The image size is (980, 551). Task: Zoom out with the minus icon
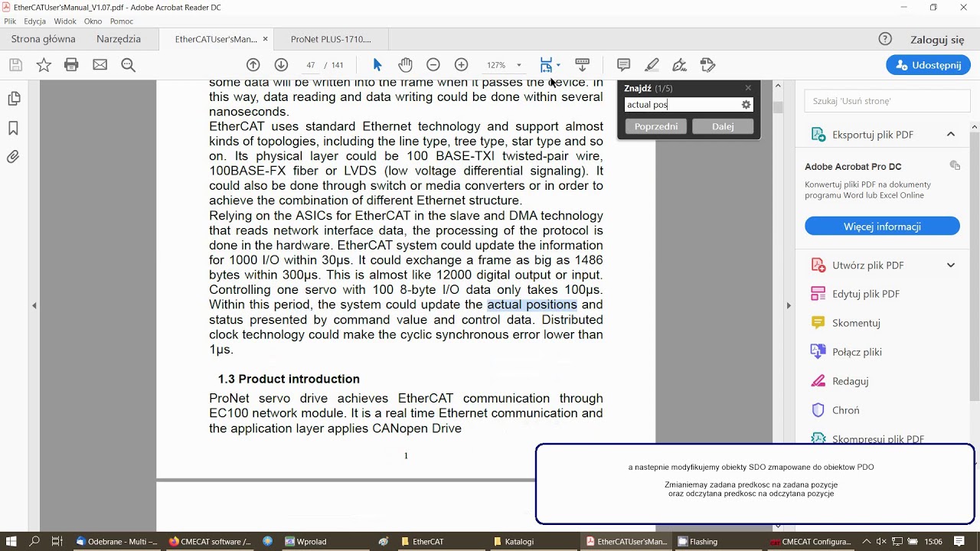(x=433, y=65)
